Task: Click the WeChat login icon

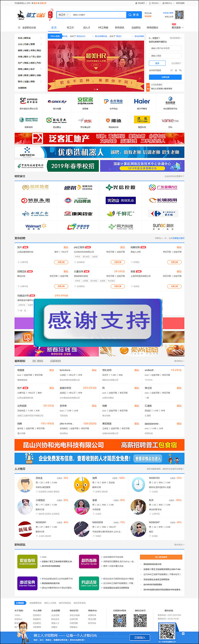Action: tap(180, 70)
